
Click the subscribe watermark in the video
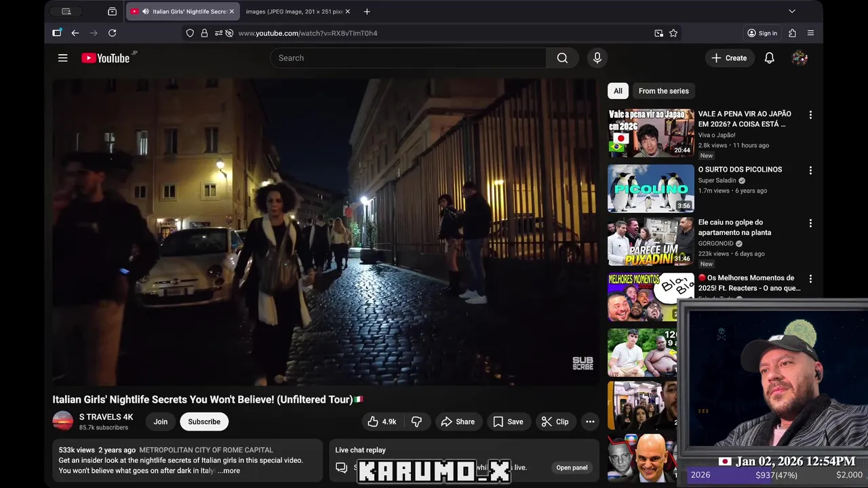coord(583,363)
